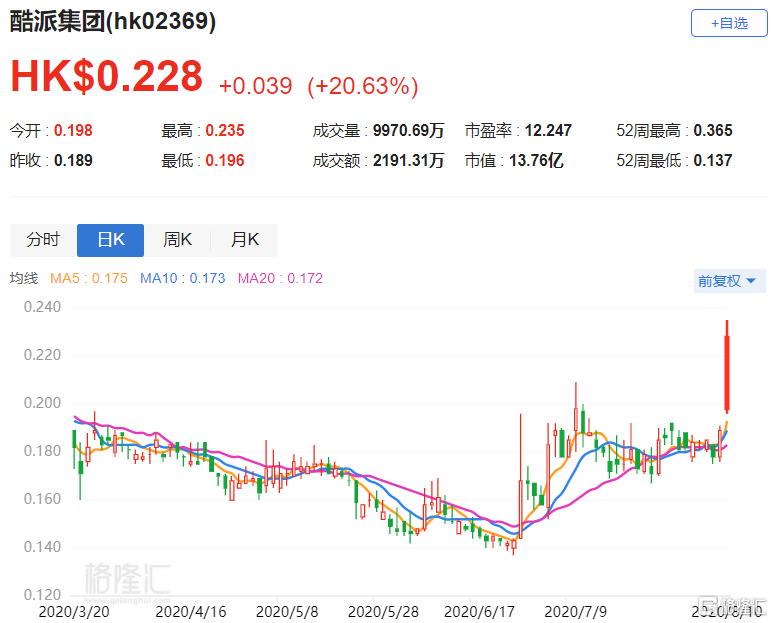Click the change percentage (+20.63%)

point(363,86)
